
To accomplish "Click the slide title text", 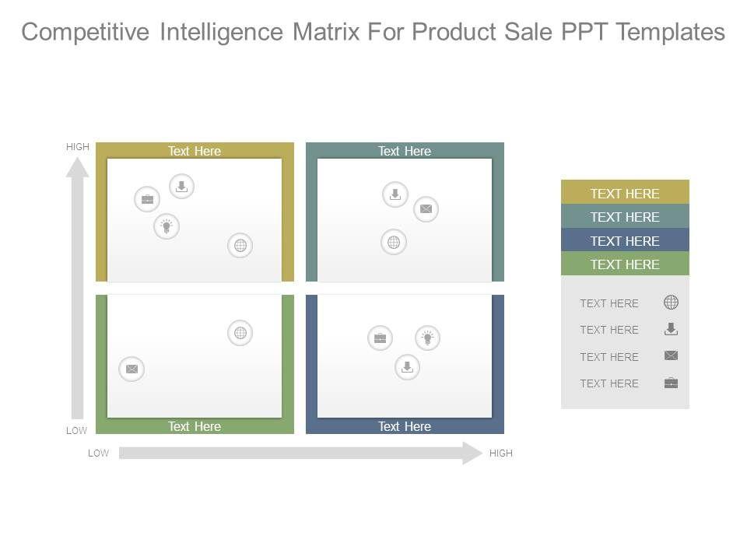I will pos(373,32).
